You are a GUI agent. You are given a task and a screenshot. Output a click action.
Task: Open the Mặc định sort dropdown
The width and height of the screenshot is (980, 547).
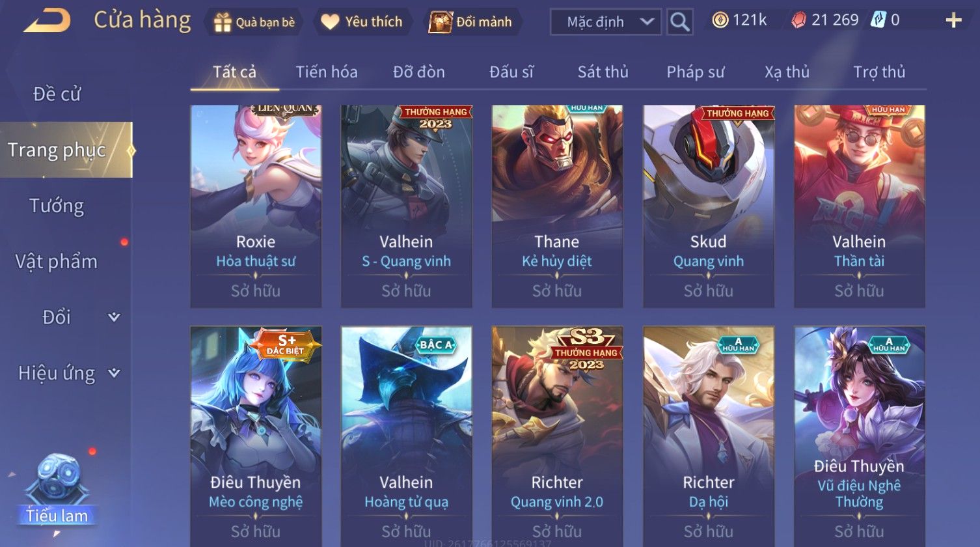606,22
